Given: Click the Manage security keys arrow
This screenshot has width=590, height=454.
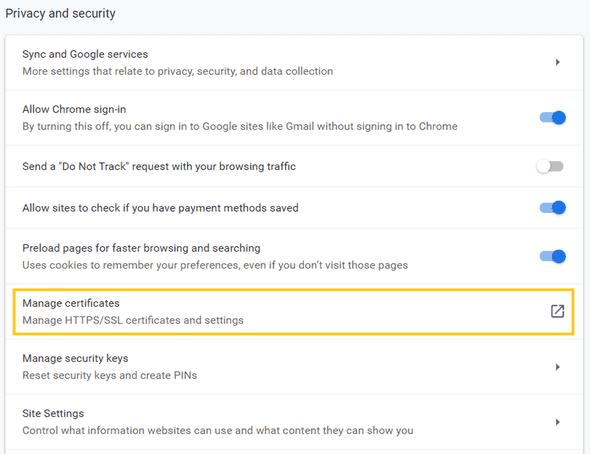Looking at the screenshot, I should [x=558, y=367].
